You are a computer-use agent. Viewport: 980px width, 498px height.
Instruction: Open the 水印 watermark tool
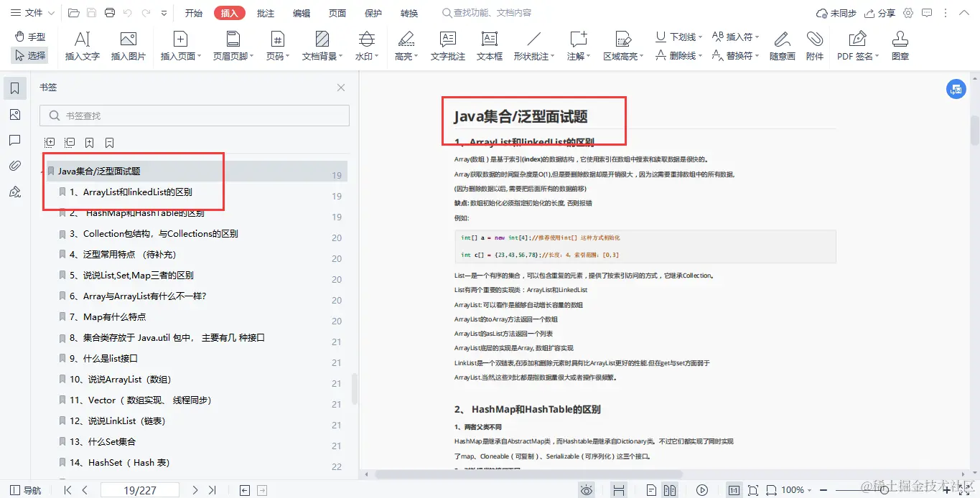pos(366,43)
